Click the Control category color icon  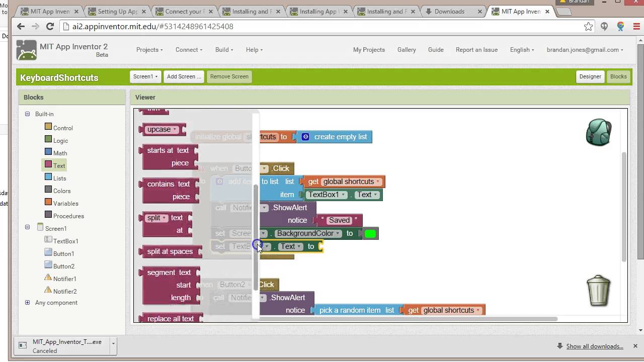pyautogui.click(x=48, y=127)
